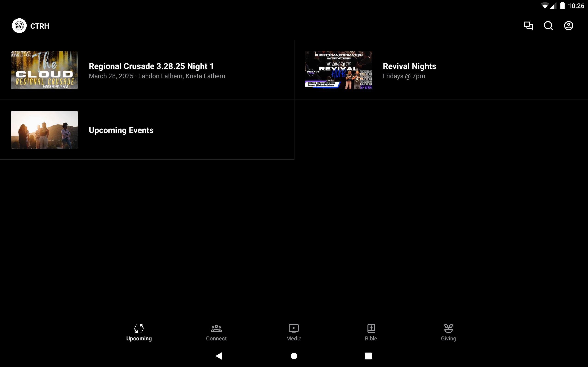Viewport: 588px width, 367px height.
Task: Tap the Bible book icon
Action: coord(371,328)
